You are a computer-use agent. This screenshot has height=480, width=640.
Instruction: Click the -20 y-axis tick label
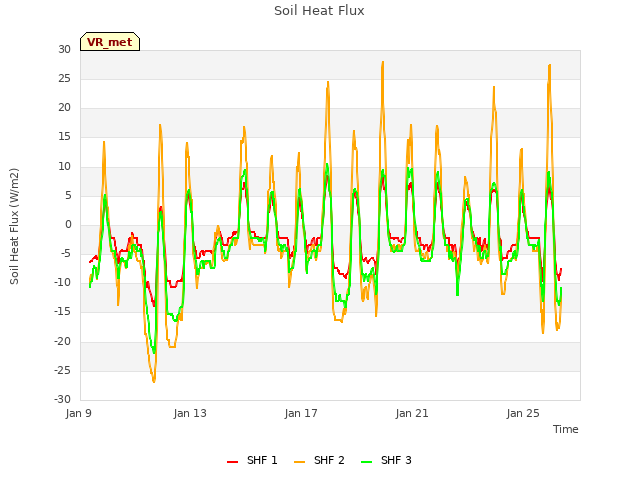click(63, 341)
